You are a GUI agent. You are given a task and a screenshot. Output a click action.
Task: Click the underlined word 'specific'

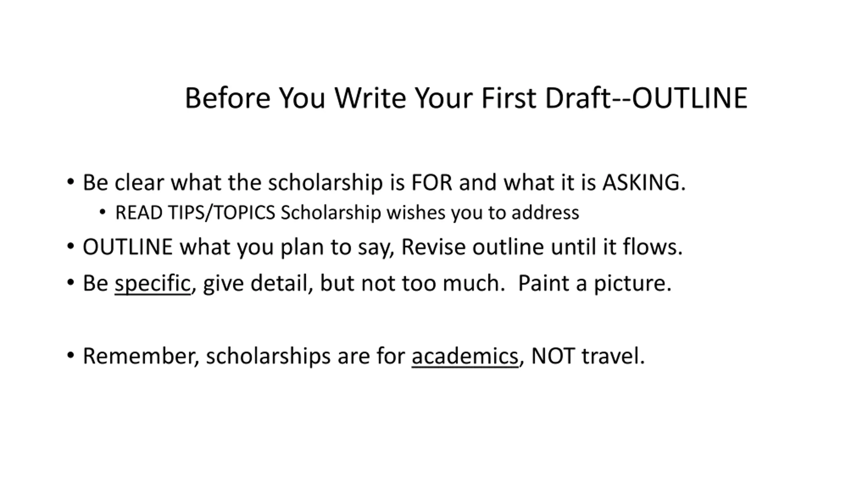click(x=153, y=283)
